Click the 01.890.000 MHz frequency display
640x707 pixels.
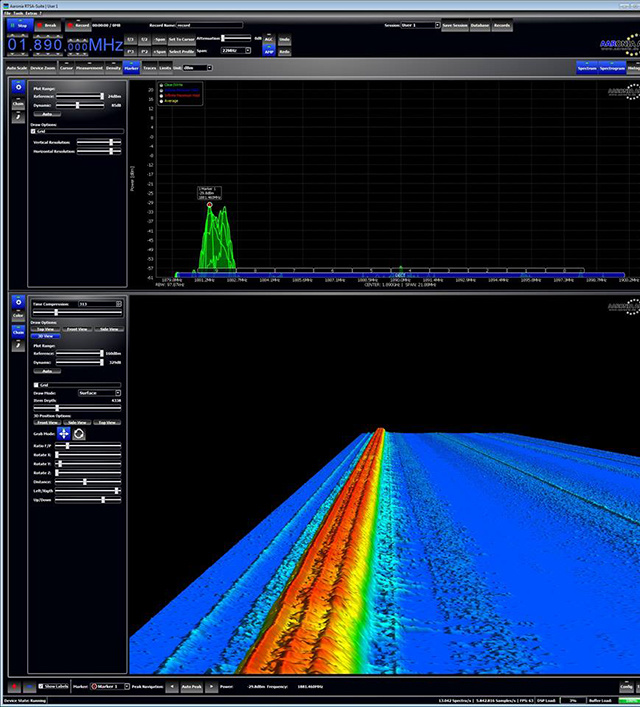click(x=65, y=45)
